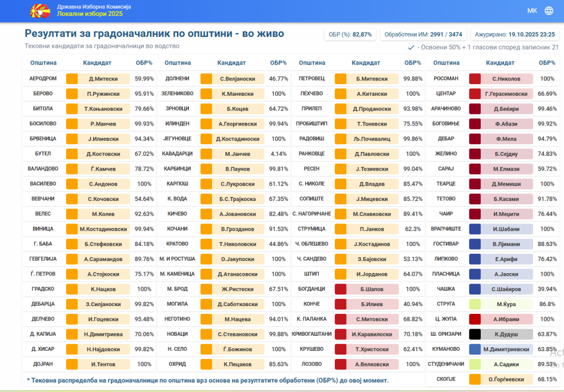The height and width of the screenshot is (392, 564).
Task: Click the checkmark icon in the legend
Action: (411, 47)
